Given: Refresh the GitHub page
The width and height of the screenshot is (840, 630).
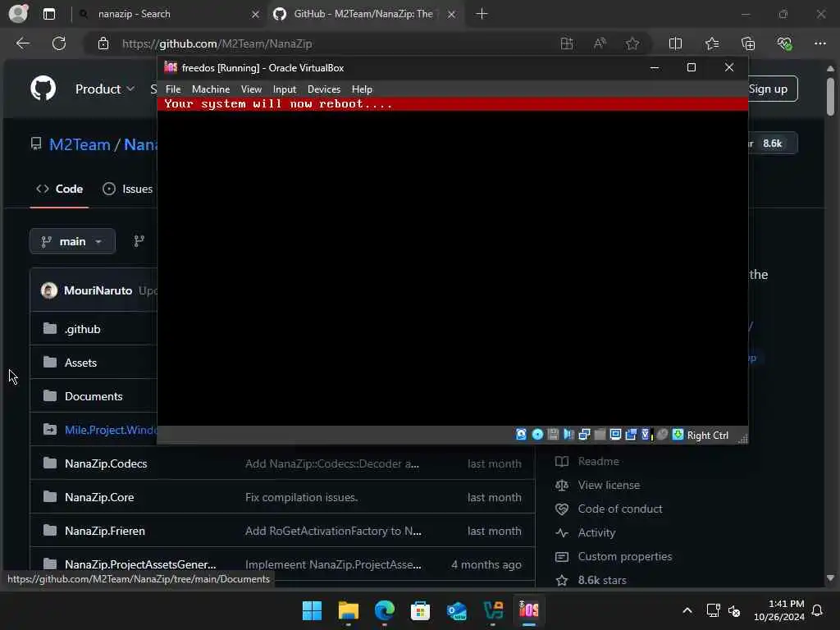Looking at the screenshot, I should point(59,43).
